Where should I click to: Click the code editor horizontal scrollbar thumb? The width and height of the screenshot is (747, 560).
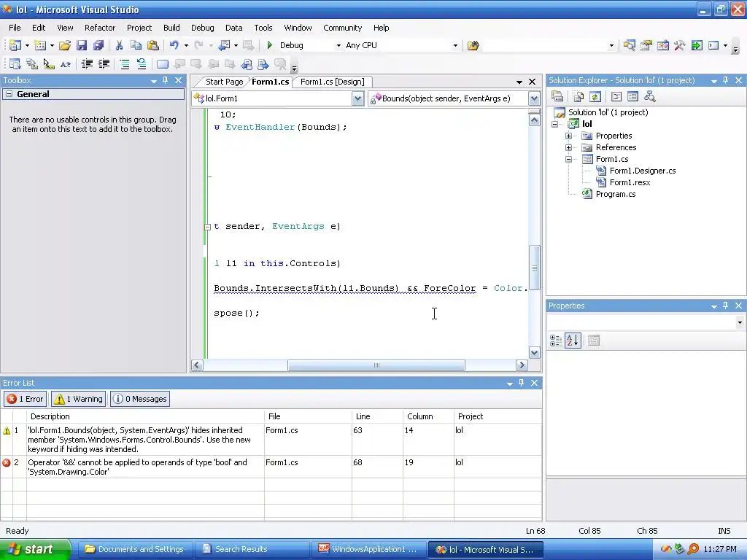(376, 365)
